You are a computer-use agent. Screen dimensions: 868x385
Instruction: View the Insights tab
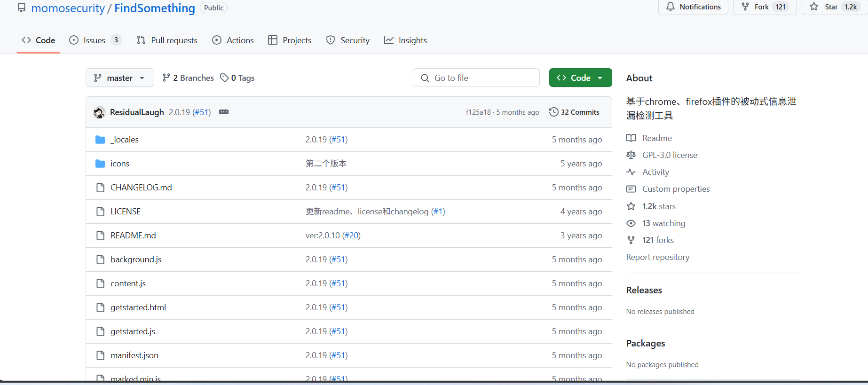pos(405,40)
